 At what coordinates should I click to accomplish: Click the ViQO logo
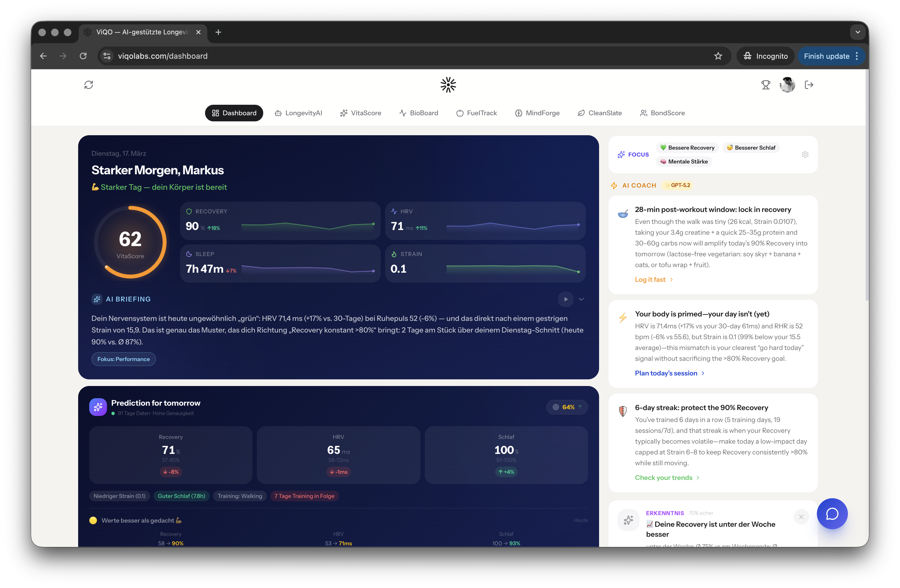pyautogui.click(x=448, y=85)
